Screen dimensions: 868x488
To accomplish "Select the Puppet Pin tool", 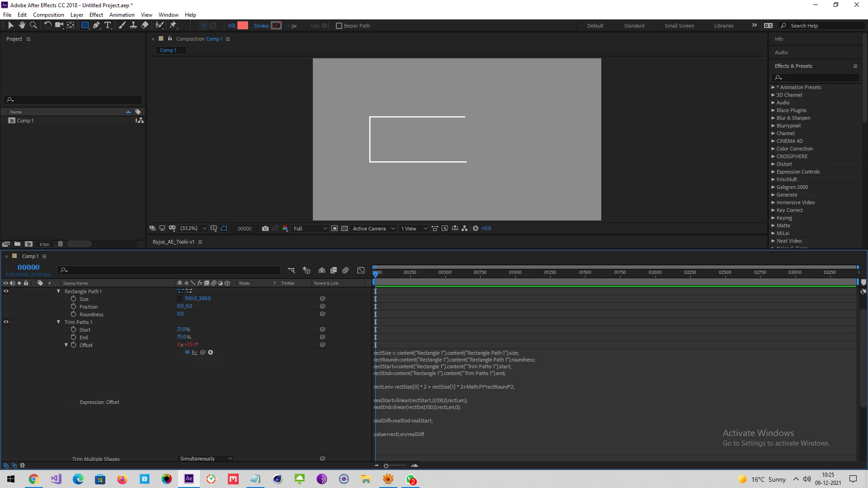I will pyautogui.click(x=173, y=25).
